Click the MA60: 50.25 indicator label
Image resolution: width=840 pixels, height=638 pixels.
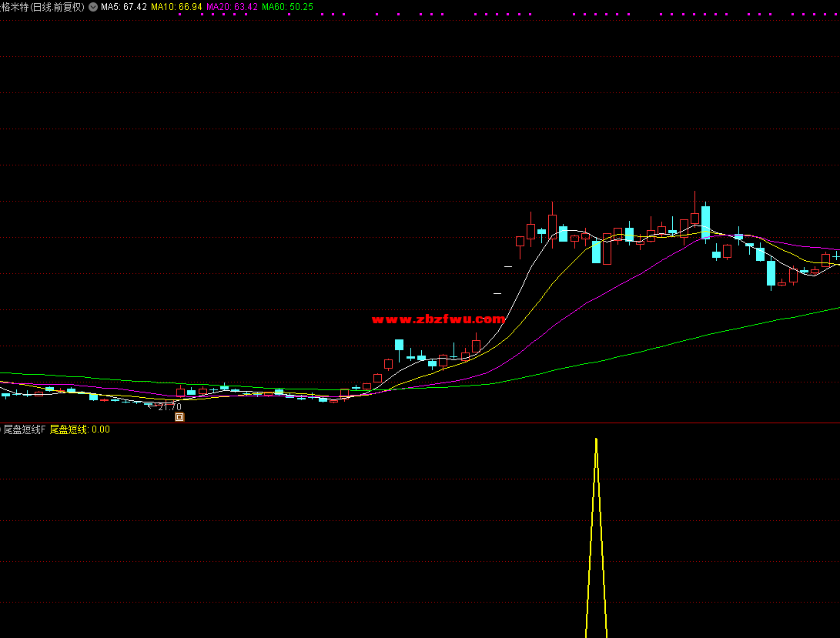pyautogui.click(x=287, y=7)
